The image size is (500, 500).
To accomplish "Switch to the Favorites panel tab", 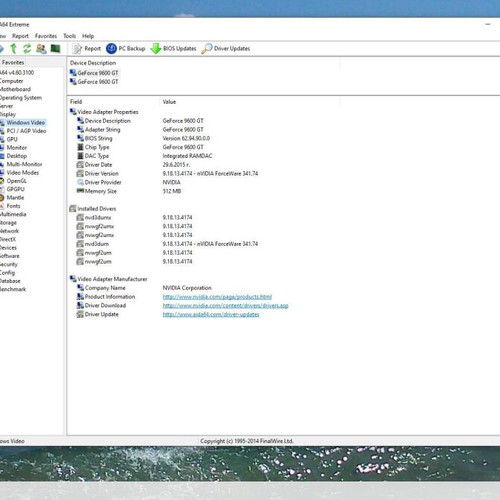I will click(x=13, y=62).
